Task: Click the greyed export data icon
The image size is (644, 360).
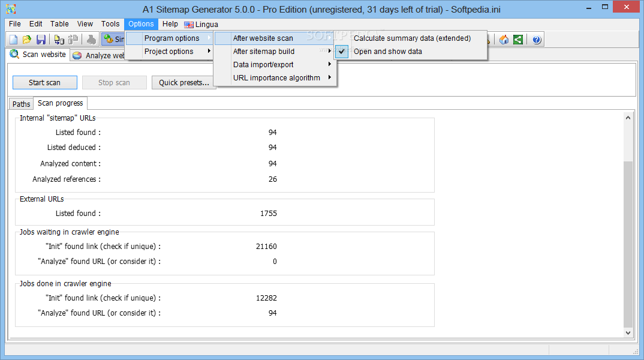Action: pyautogui.click(x=73, y=40)
